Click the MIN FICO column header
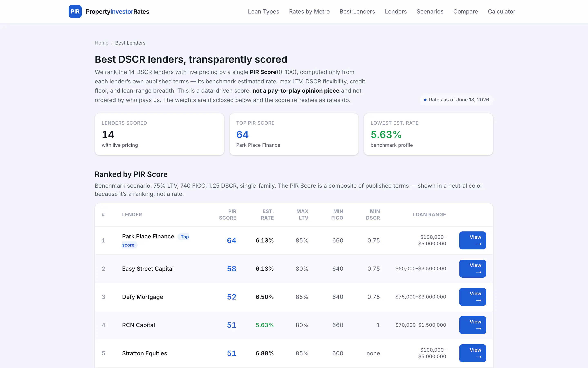588x368 pixels. pos(337,214)
